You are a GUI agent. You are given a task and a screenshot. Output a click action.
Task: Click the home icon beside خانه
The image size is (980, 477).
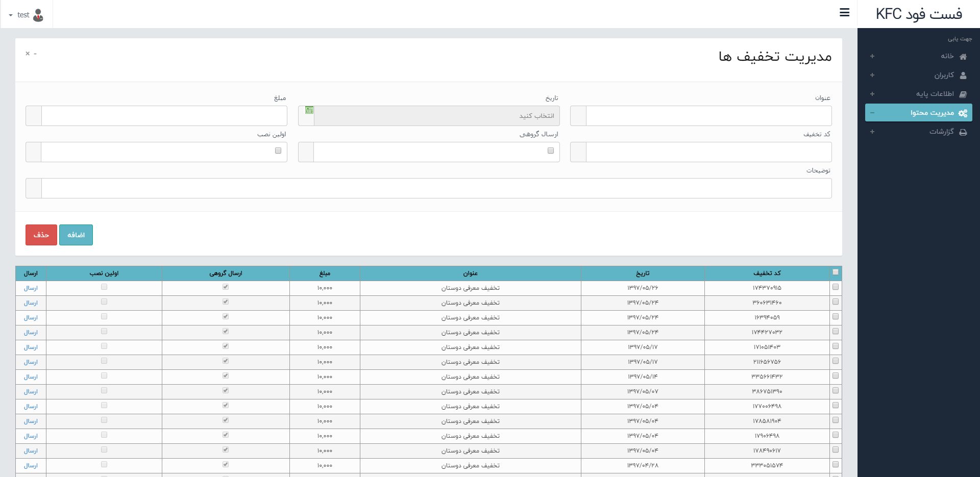coord(963,57)
